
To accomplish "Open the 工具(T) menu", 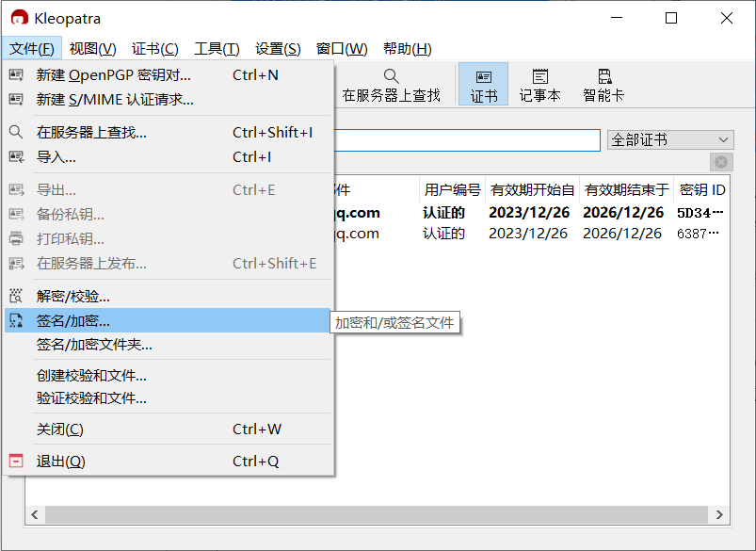I will pos(217,49).
